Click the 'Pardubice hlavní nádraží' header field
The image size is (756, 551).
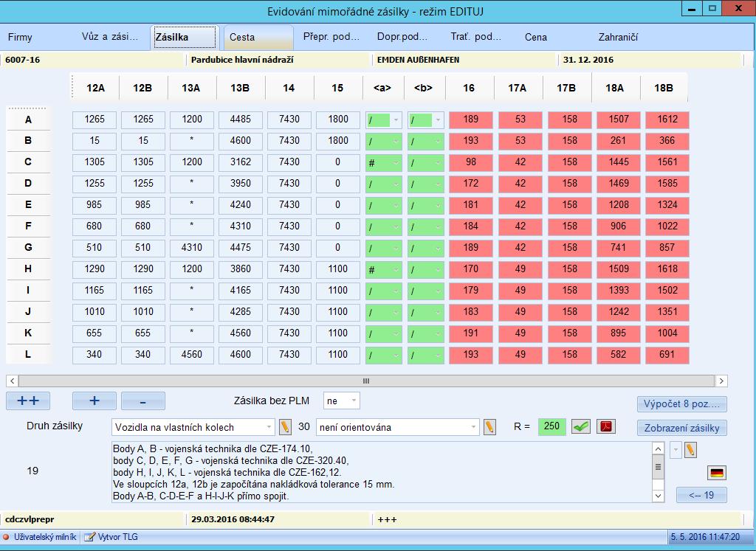278,60
